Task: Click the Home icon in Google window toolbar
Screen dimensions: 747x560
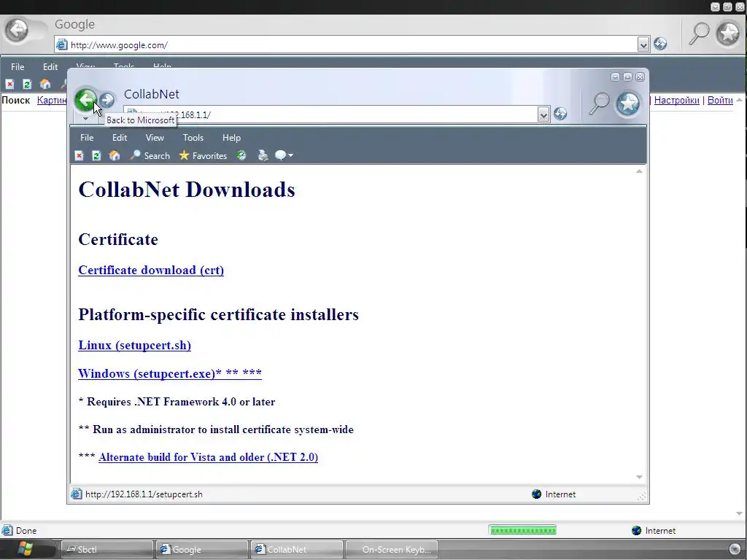Action: [45, 85]
